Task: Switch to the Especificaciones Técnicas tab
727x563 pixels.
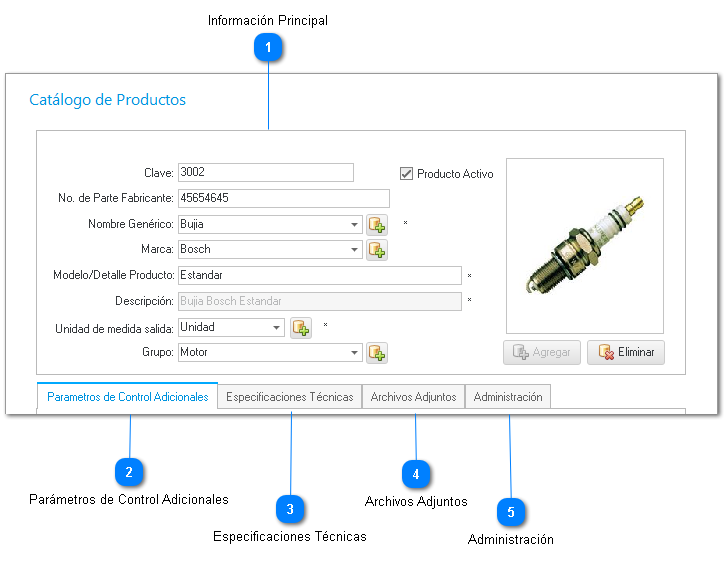Action: pyautogui.click(x=289, y=397)
